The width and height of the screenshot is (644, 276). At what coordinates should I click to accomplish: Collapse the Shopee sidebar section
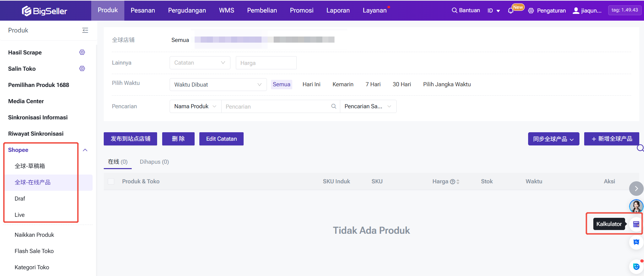coord(85,150)
